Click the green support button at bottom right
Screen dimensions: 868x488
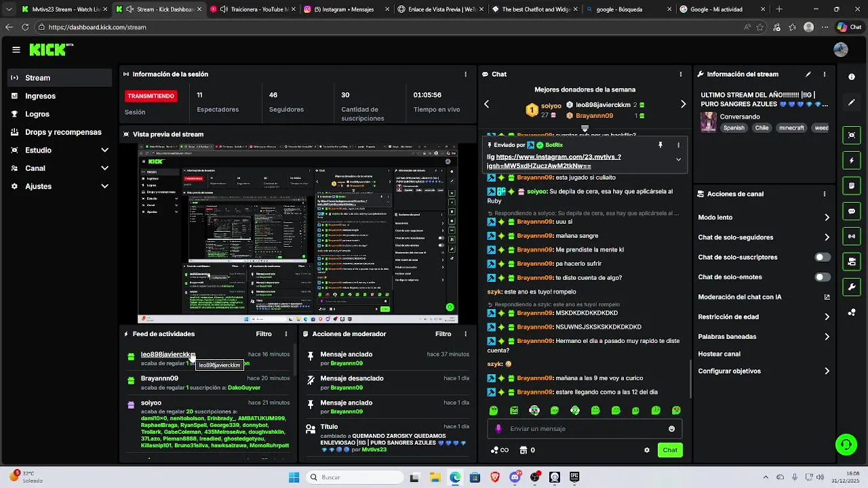(x=846, y=445)
